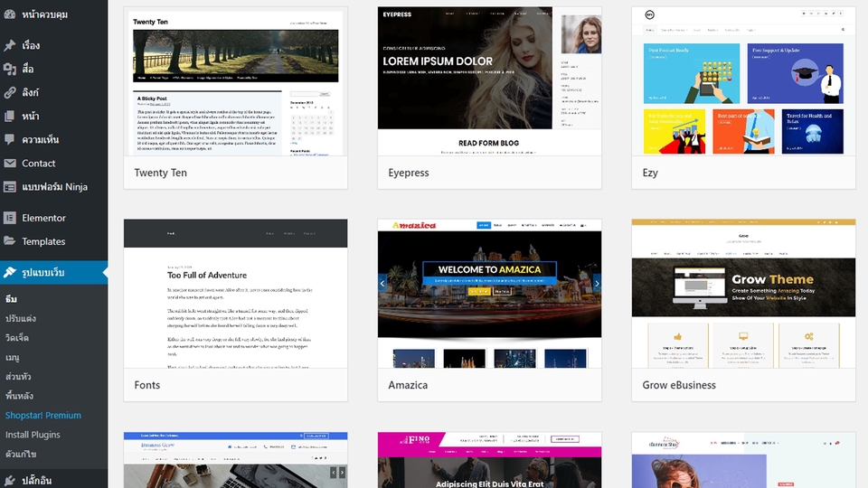868x488 pixels.
Task: Go to the วิดเจ็ต widgets submenu
Action: (x=16, y=337)
